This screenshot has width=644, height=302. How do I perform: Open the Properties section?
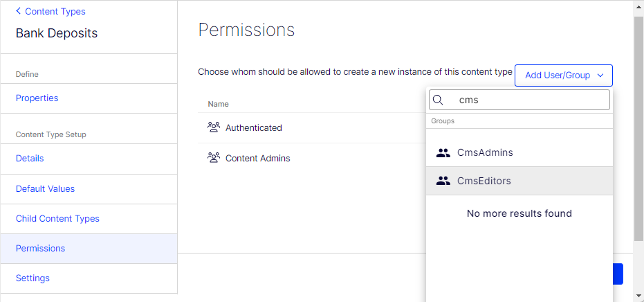coord(37,98)
